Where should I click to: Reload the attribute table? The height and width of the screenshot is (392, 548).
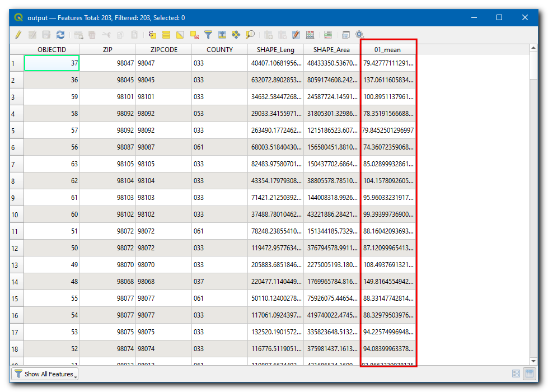(x=60, y=35)
